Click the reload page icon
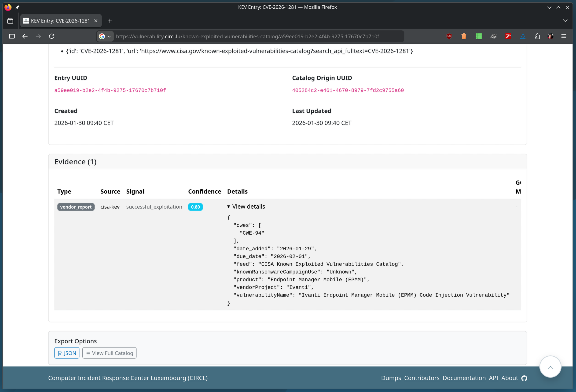 51,36
